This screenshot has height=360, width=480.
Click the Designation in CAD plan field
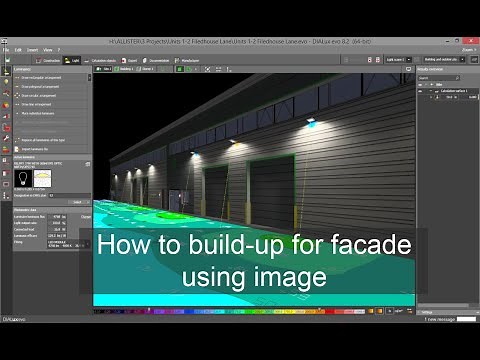[x=69, y=195]
